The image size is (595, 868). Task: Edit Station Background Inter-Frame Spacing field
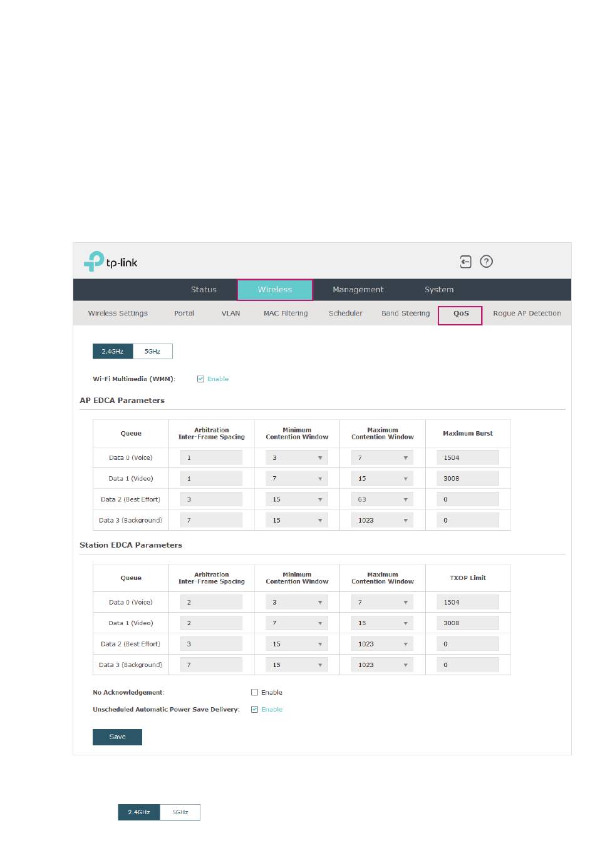coord(211,665)
